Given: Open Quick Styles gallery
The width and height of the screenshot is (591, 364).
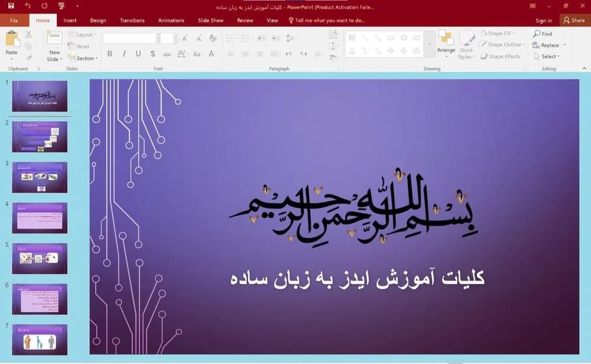Looking at the screenshot, I should click(466, 44).
